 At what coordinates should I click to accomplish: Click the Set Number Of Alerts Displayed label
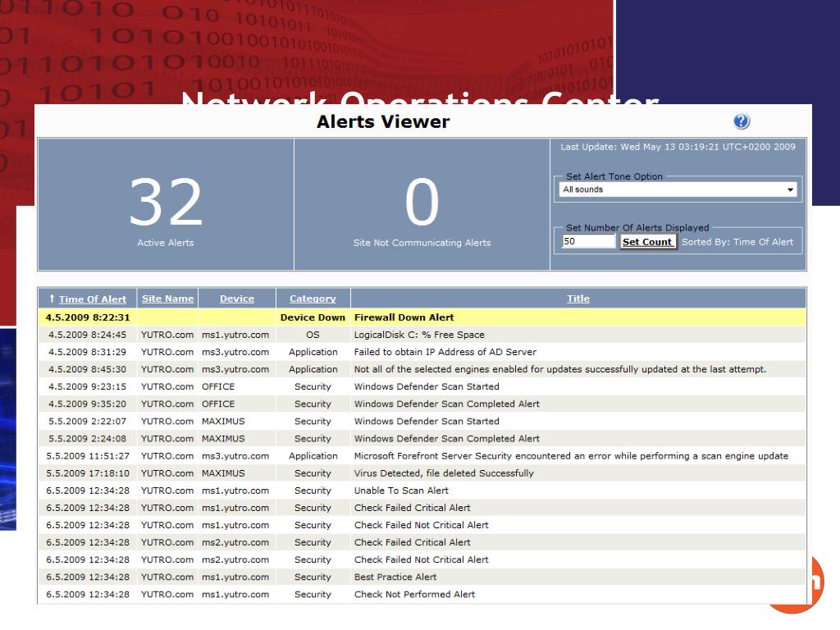(637, 228)
